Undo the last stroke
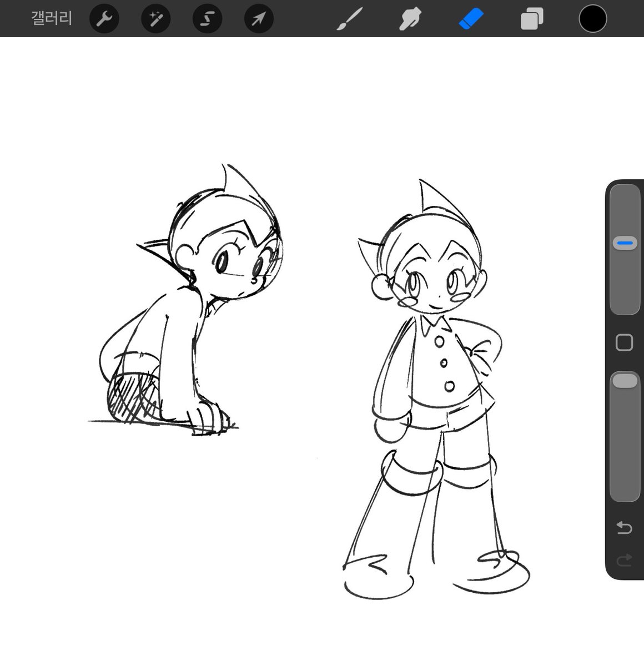644x666 pixels. coord(625,528)
